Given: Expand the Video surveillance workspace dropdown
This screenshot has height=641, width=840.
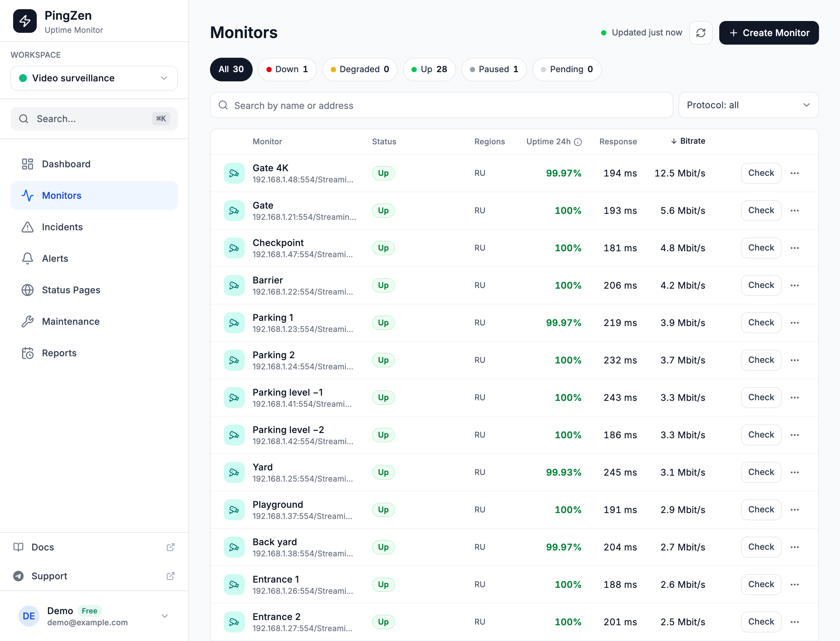Looking at the screenshot, I should (94, 78).
